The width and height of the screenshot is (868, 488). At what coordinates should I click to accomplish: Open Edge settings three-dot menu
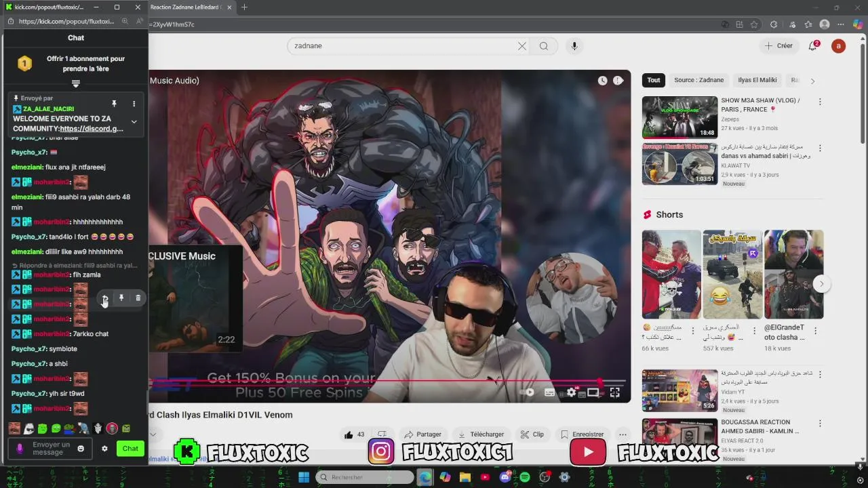[842, 24]
